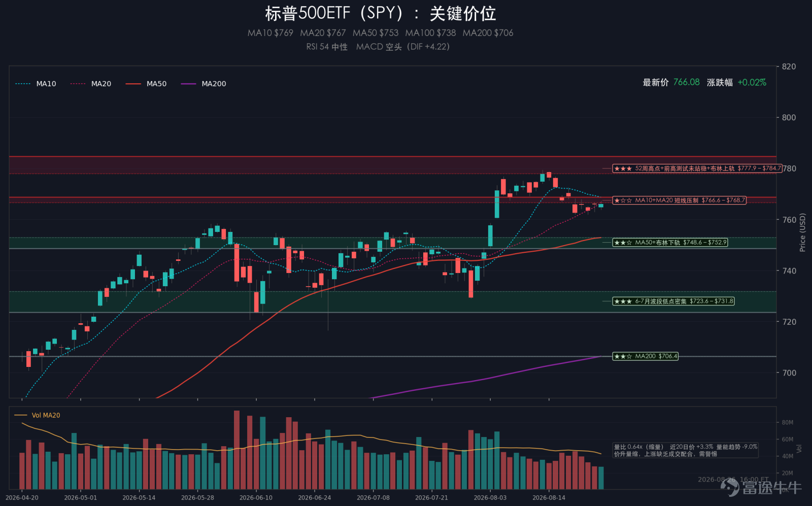This screenshot has width=812, height=506.
Task: Click the MA200 purple legend swatch
Action: pyautogui.click(x=188, y=84)
